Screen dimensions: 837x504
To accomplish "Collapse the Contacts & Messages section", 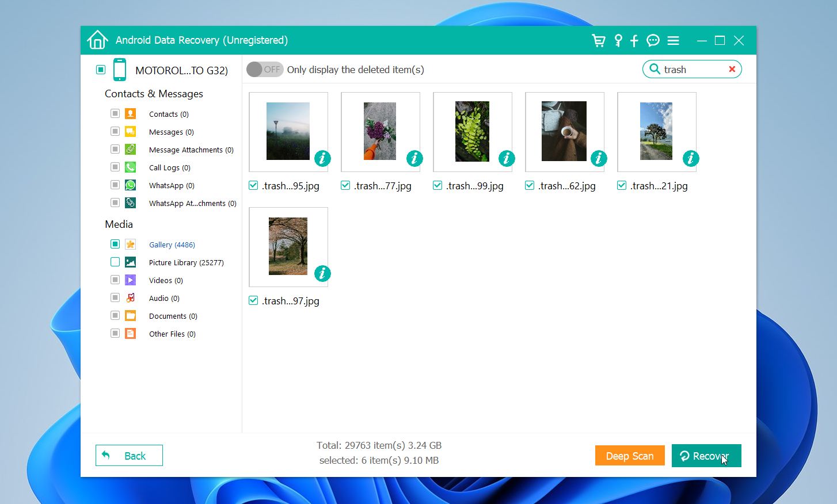I will 153,94.
